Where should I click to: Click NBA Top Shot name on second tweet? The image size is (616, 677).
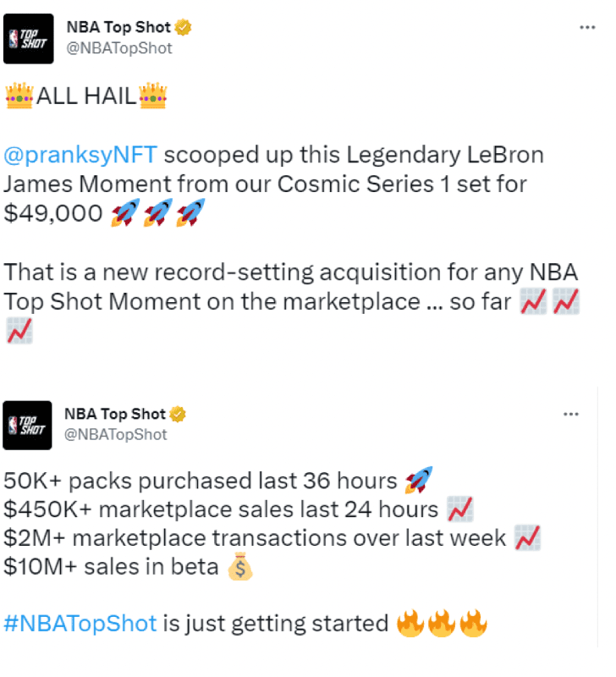pyautogui.click(x=115, y=414)
